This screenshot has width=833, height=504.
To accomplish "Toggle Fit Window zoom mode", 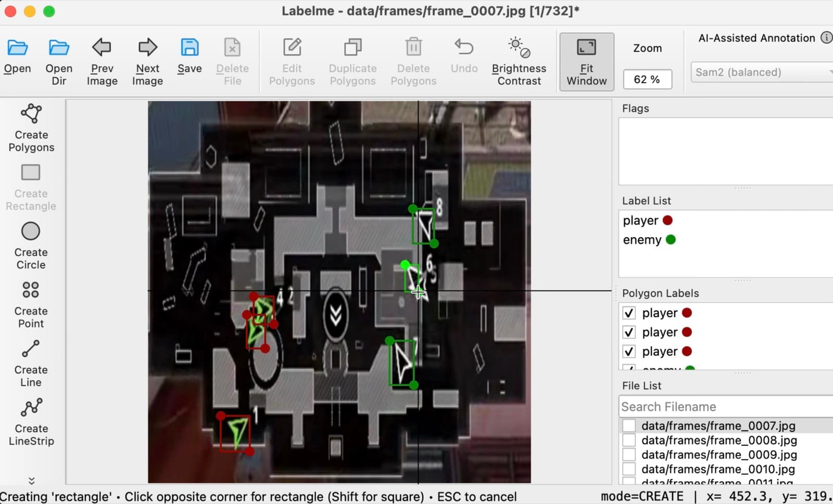I will pyautogui.click(x=587, y=61).
